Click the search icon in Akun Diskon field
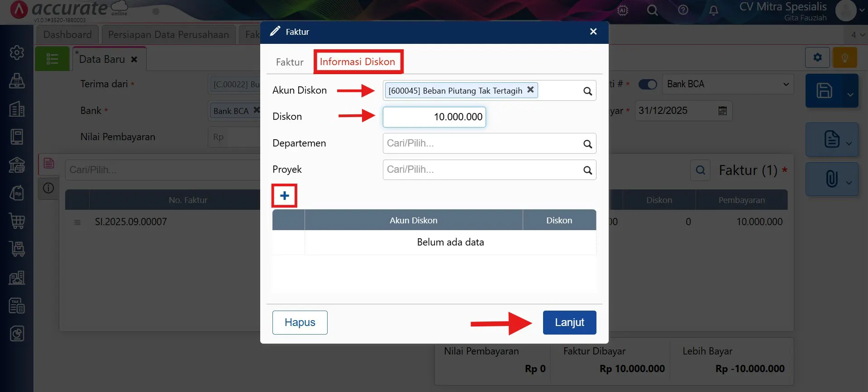The height and width of the screenshot is (392, 868). 587,91
